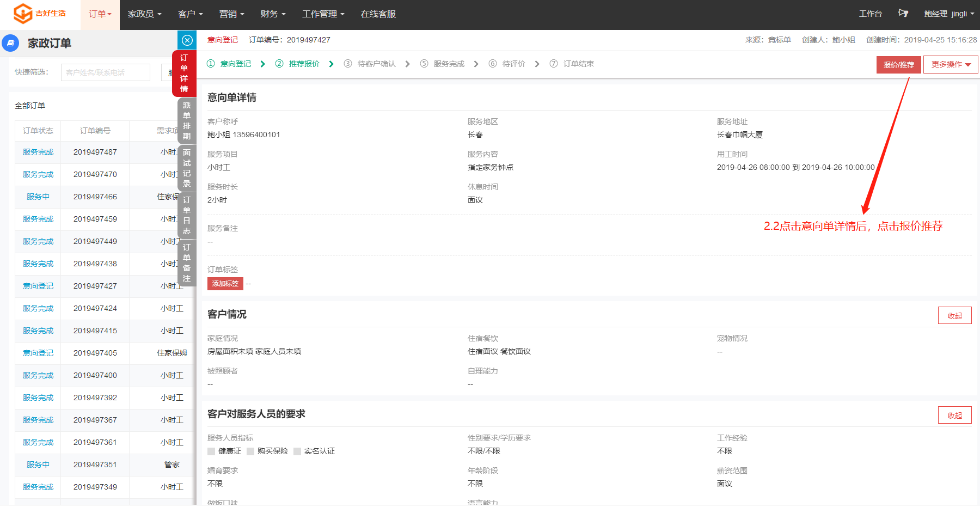The height and width of the screenshot is (507, 980).
Task: Click 添加标签 button
Action: click(x=225, y=284)
